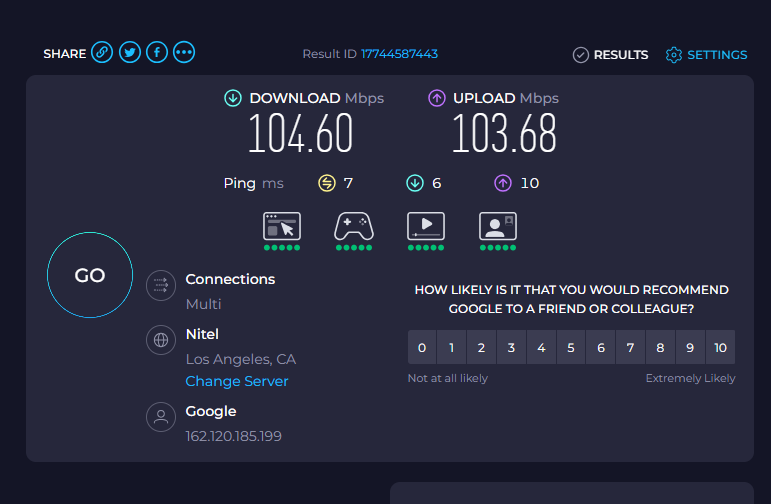The width and height of the screenshot is (771, 504).
Task: Select Multi connections mode text
Action: [204, 304]
